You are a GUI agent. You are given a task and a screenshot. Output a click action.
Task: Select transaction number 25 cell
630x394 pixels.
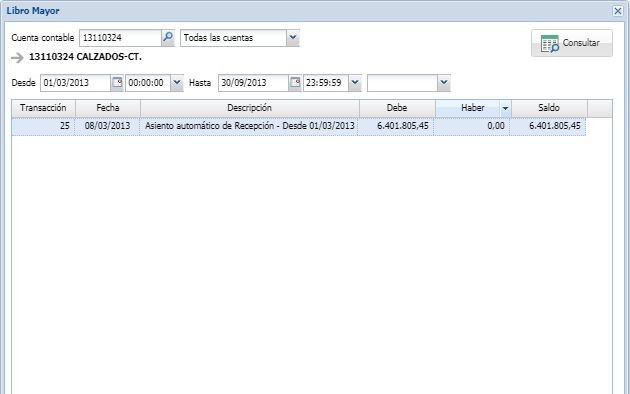(43, 126)
